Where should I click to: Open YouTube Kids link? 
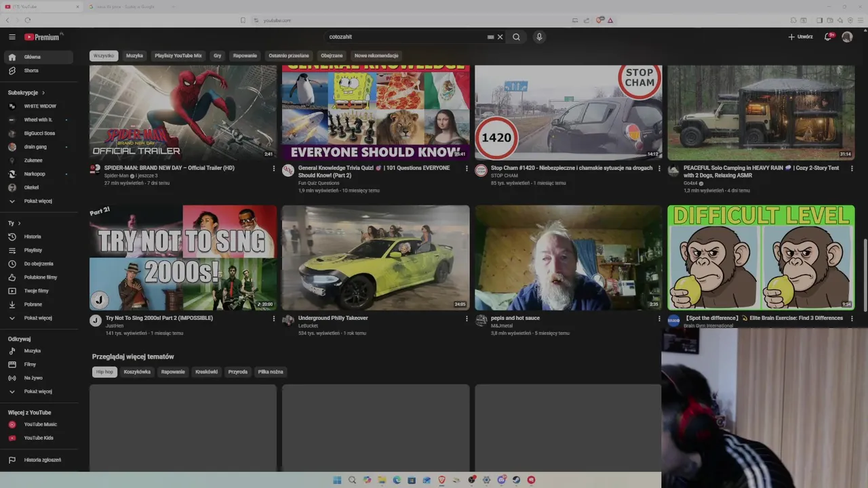tap(38, 438)
